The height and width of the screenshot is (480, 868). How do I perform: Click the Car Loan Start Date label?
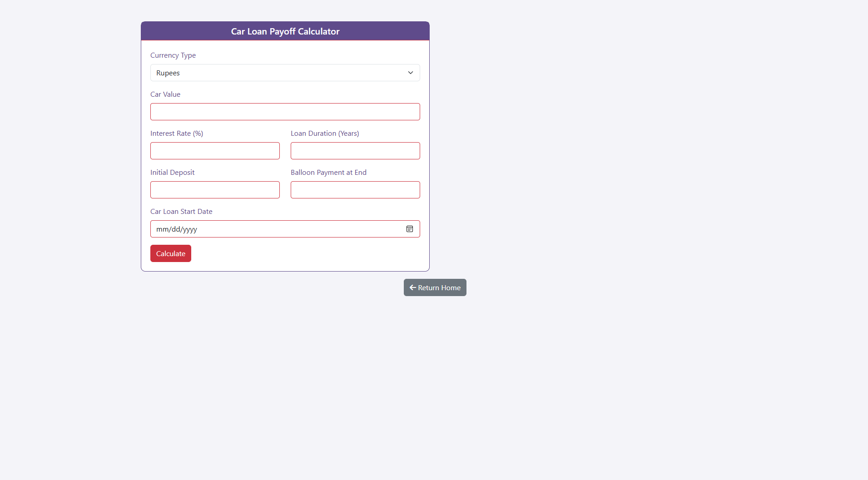pyautogui.click(x=181, y=212)
